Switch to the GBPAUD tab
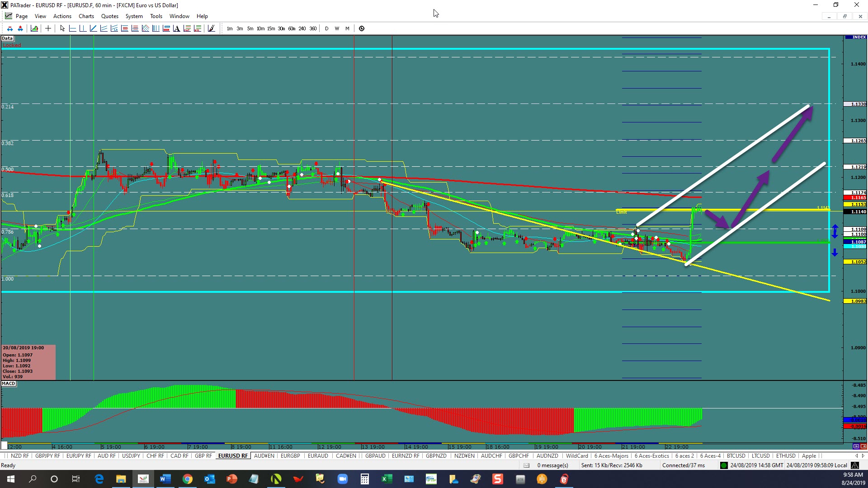 tap(375, 456)
